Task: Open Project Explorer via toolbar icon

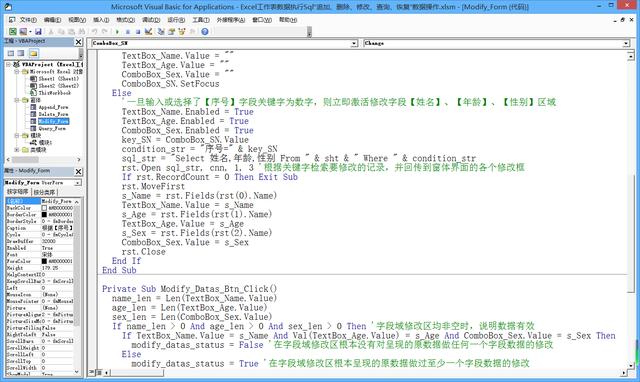Action: coord(161,31)
